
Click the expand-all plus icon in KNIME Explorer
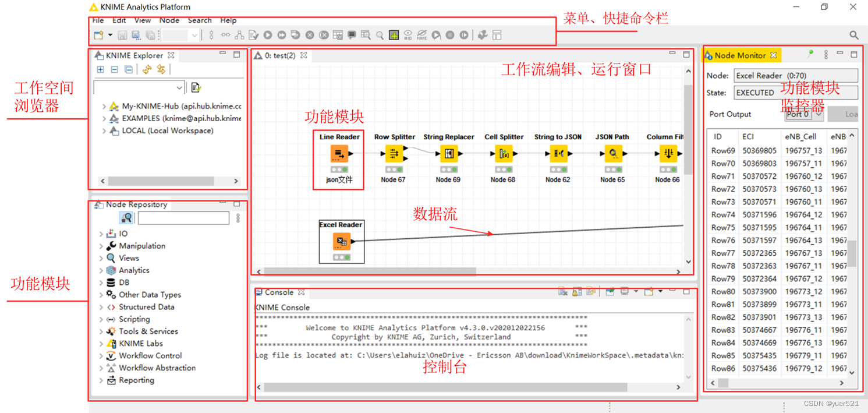pos(101,69)
